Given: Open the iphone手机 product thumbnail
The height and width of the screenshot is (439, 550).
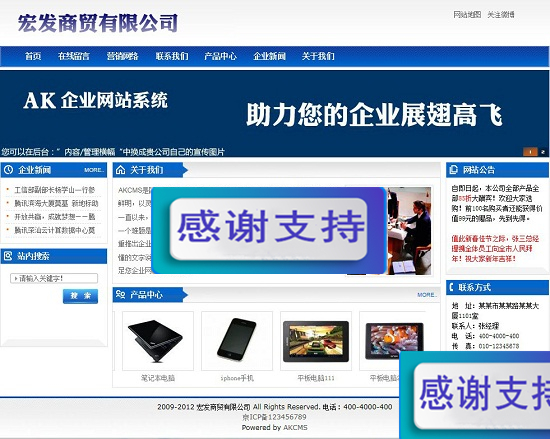Looking at the screenshot, I should point(237,341).
